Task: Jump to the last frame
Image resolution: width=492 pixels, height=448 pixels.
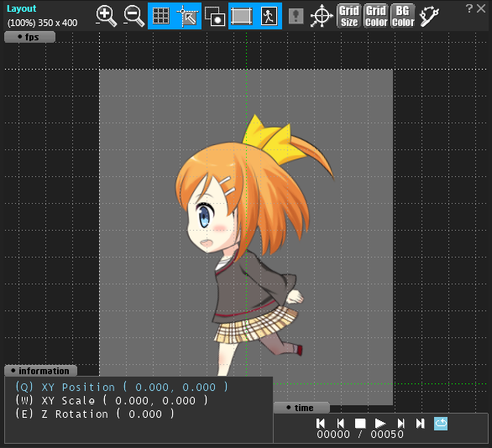Action: point(420,423)
